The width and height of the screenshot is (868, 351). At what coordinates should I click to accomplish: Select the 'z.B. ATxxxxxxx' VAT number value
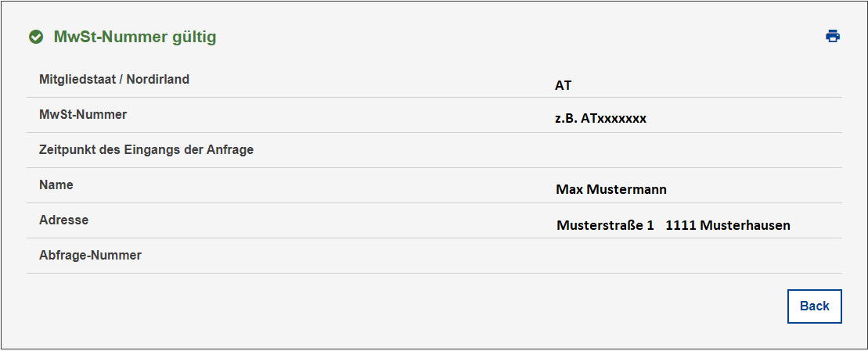click(600, 118)
